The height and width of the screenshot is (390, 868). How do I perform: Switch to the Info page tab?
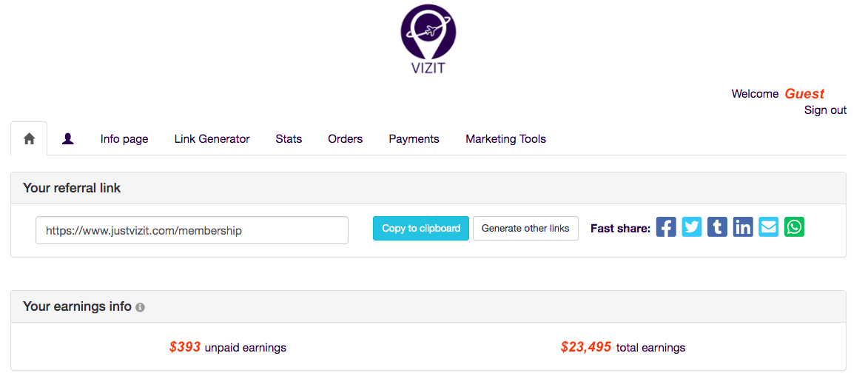(x=124, y=139)
